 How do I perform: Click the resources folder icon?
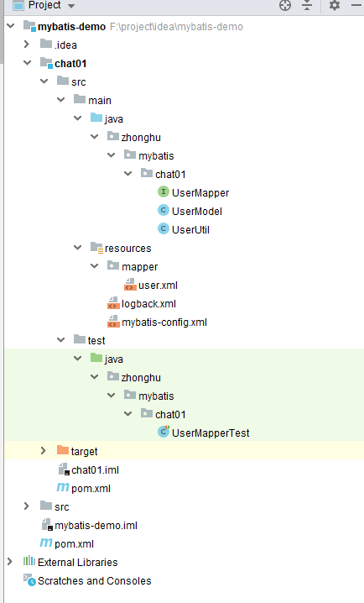tap(96, 248)
